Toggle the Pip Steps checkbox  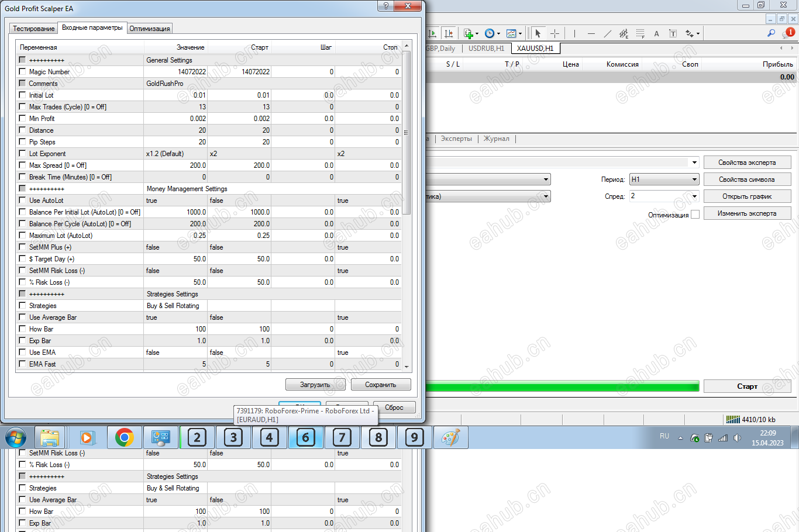(22, 141)
